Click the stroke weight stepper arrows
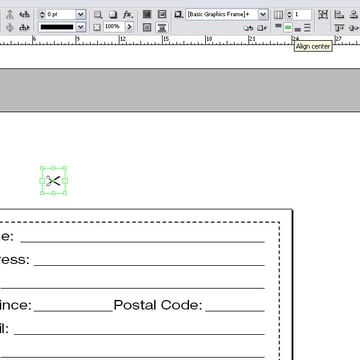This screenshot has height=360, width=360. (x=42, y=14)
